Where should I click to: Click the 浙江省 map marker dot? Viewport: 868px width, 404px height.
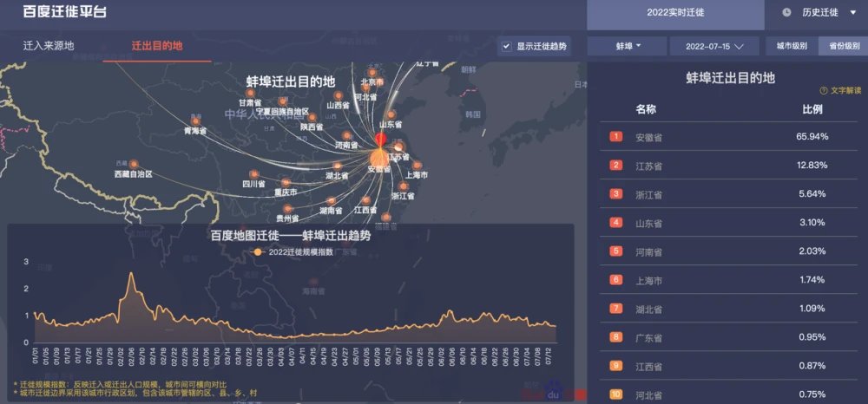coord(403,186)
